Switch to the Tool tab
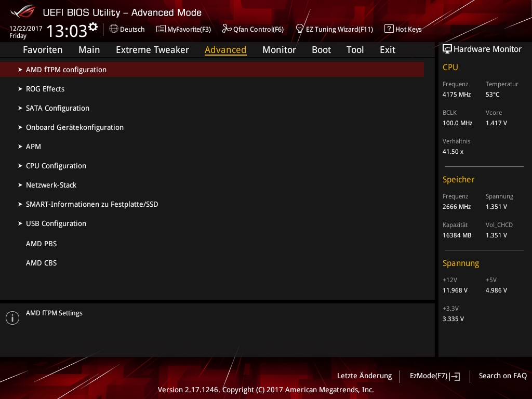The height and width of the screenshot is (399, 532). tap(355, 50)
